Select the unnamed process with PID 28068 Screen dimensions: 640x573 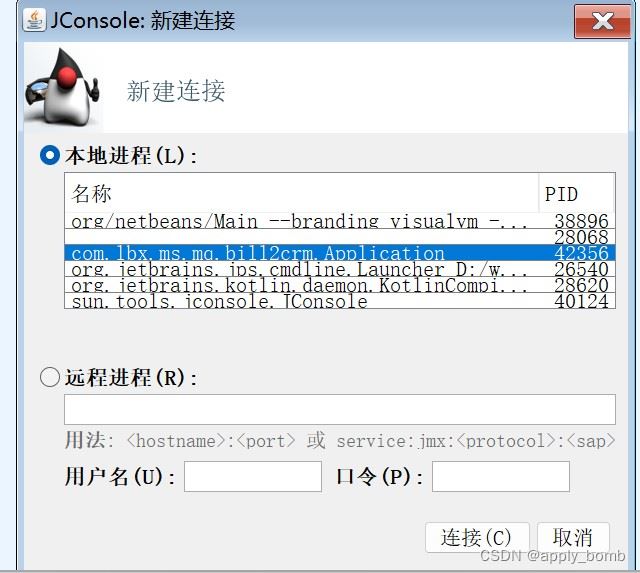[x=340, y=237]
